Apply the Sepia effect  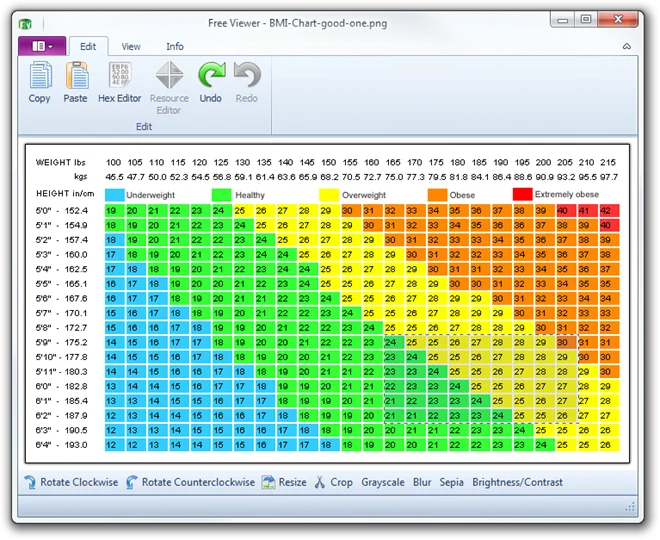tap(451, 482)
